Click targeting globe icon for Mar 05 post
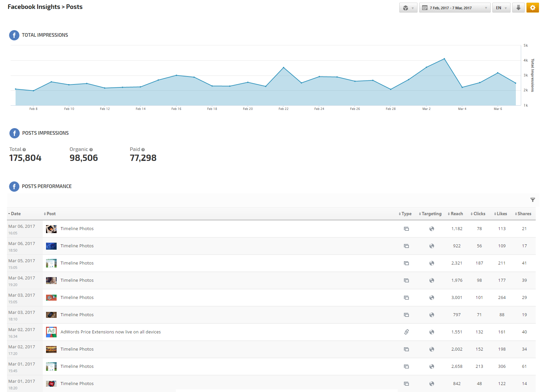 (x=431, y=263)
